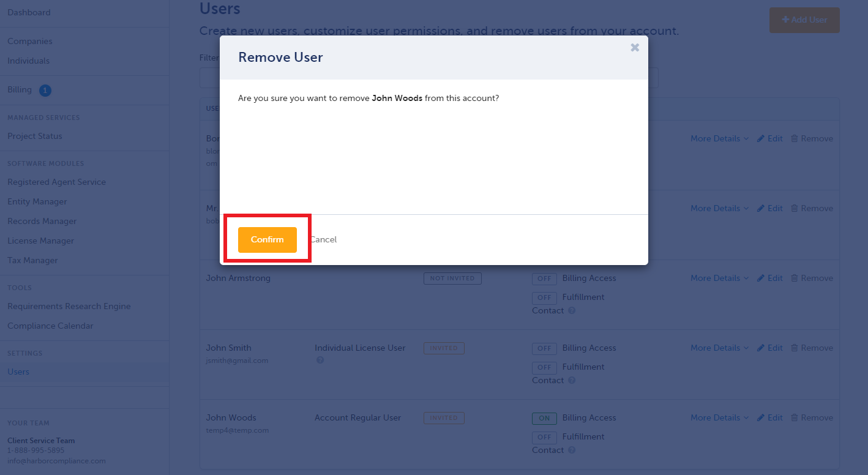Click the trash Remove icon for John Woods
The width and height of the screenshot is (868, 475).
point(795,417)
